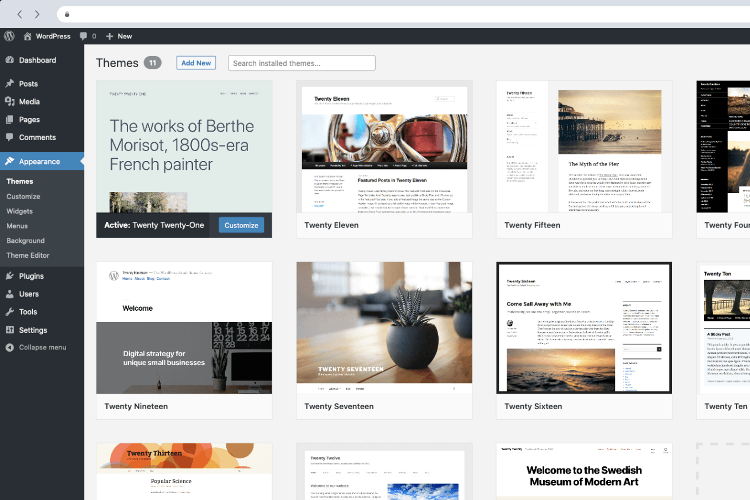Select the Twenty Ten theme thumbnail
This screenshot has height=500, width=750.
723,328
